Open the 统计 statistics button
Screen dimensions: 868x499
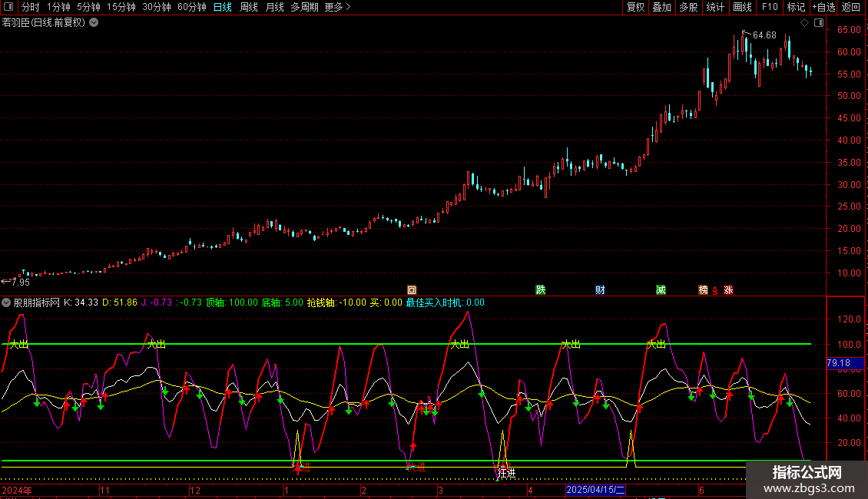[714, 7]
